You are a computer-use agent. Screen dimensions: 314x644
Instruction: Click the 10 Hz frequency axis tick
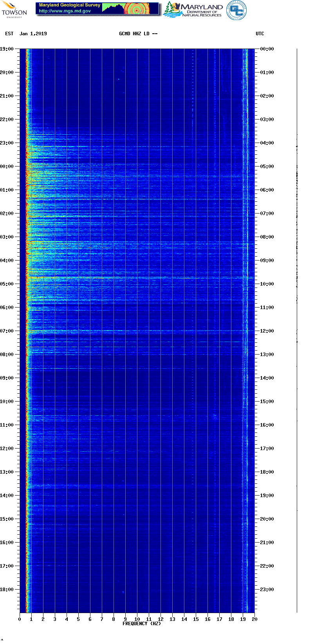point(137,619)
